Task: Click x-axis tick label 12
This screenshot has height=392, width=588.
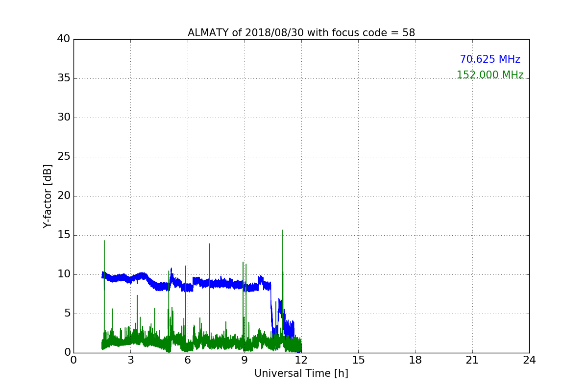Action: point(301,360)
